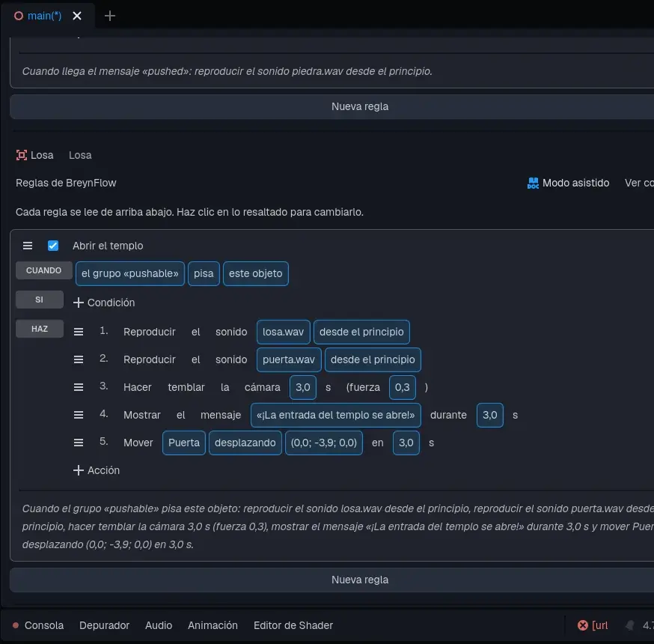This screenshot has height=644, width=654.
Task: Open the Animación panel
Action: click(213, 625)
